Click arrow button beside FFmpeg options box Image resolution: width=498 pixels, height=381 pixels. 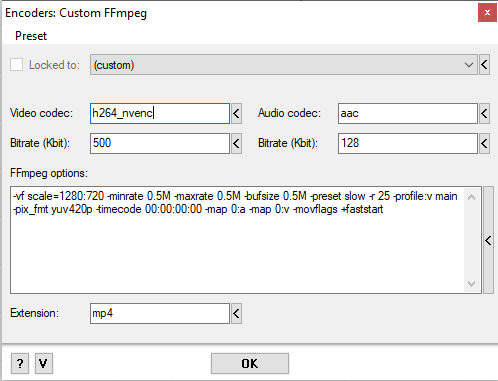(x=488, y=240)
